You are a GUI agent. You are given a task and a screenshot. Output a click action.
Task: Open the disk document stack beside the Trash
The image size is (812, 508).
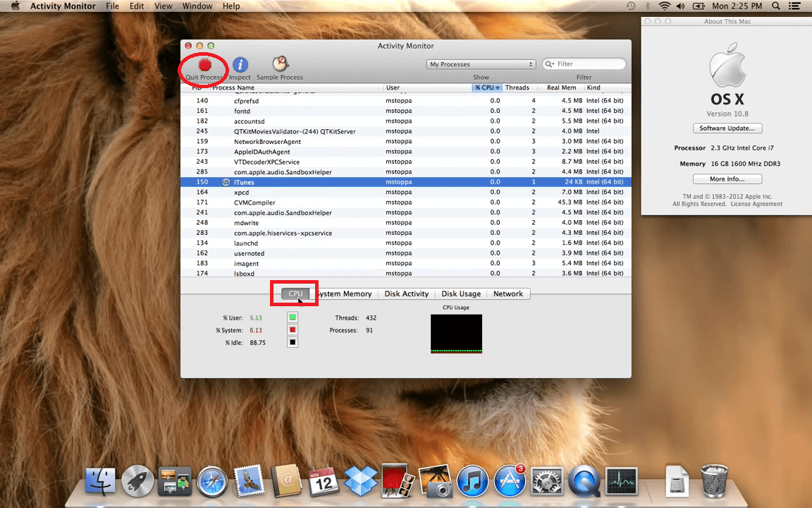click(x=677, y=480)
